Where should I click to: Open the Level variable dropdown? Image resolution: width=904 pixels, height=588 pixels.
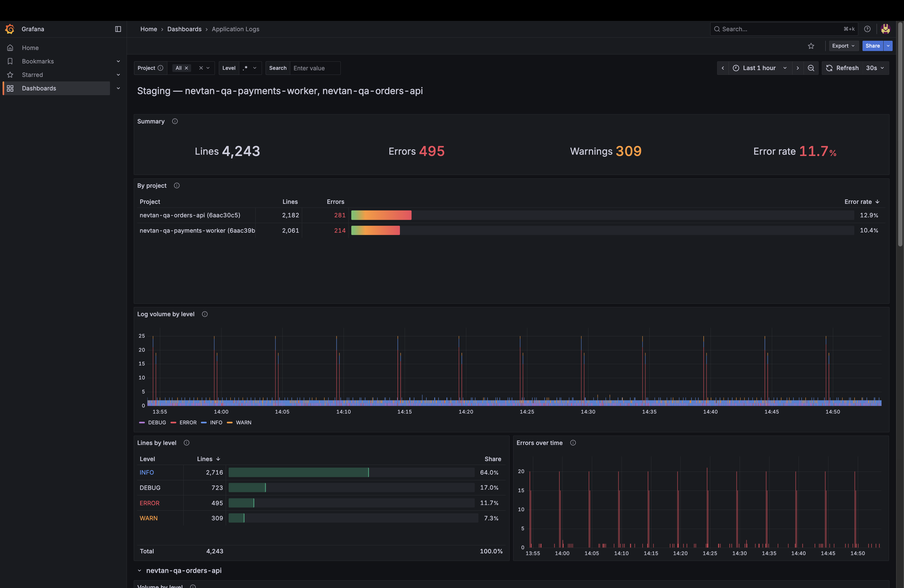pyautogui.click(x=250, y=68)
